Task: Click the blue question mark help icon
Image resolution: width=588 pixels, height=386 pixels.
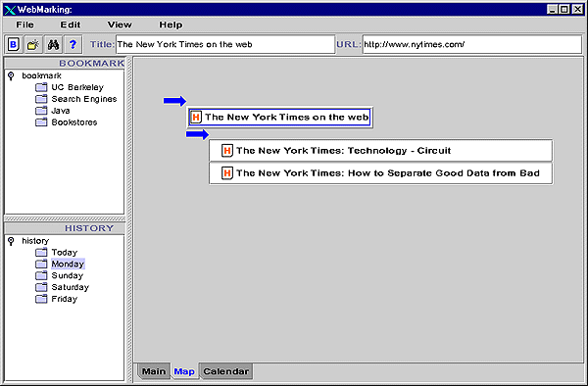Action: 73,45
